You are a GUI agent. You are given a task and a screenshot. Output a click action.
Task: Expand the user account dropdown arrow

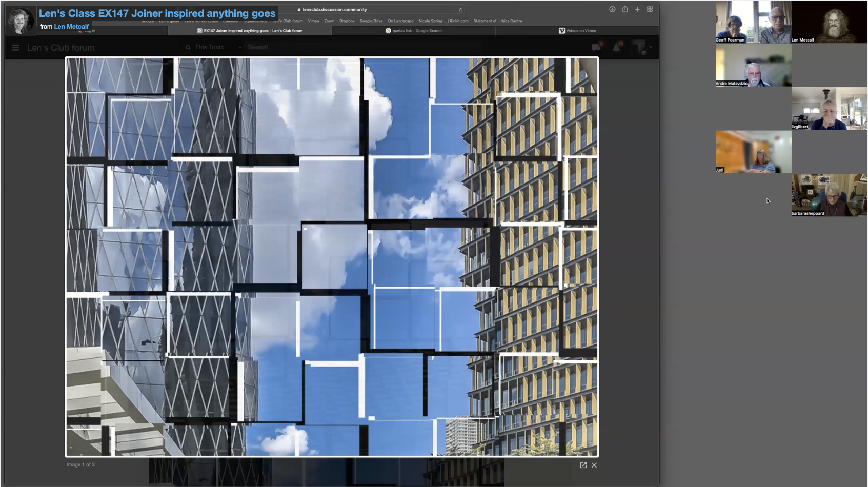651,48
